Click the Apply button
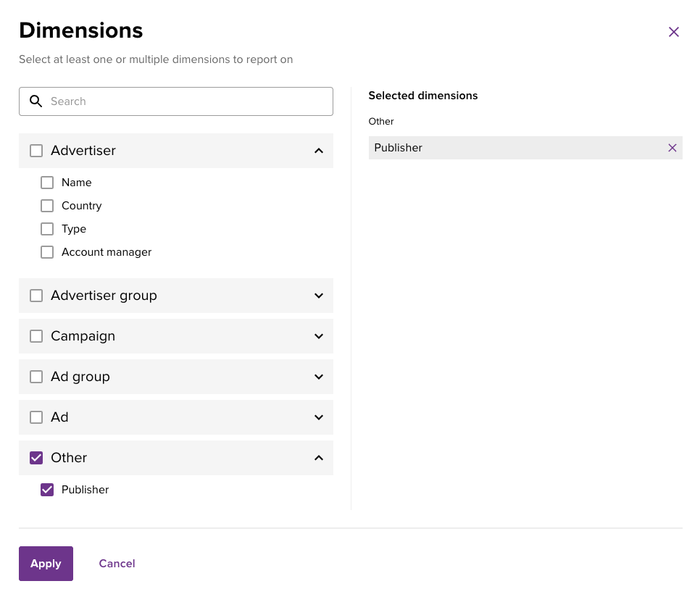Image resolution: width=700 pixels, height=589 pixels. click(x=46, y=564)
